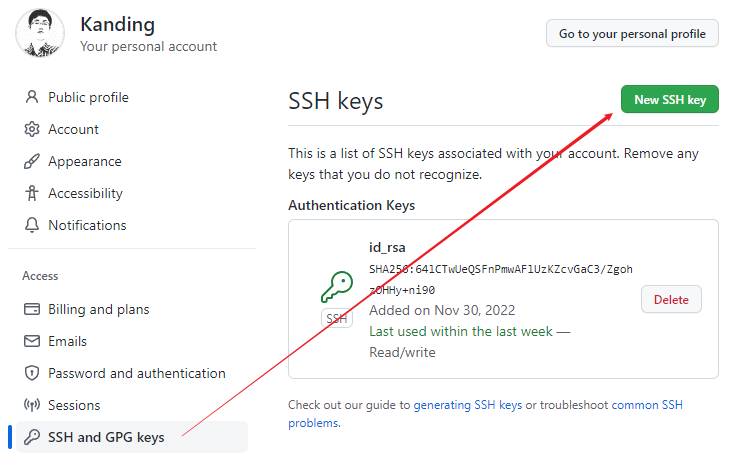Open Billing and plans page
The image size is (737, 457).
point(99,309)
